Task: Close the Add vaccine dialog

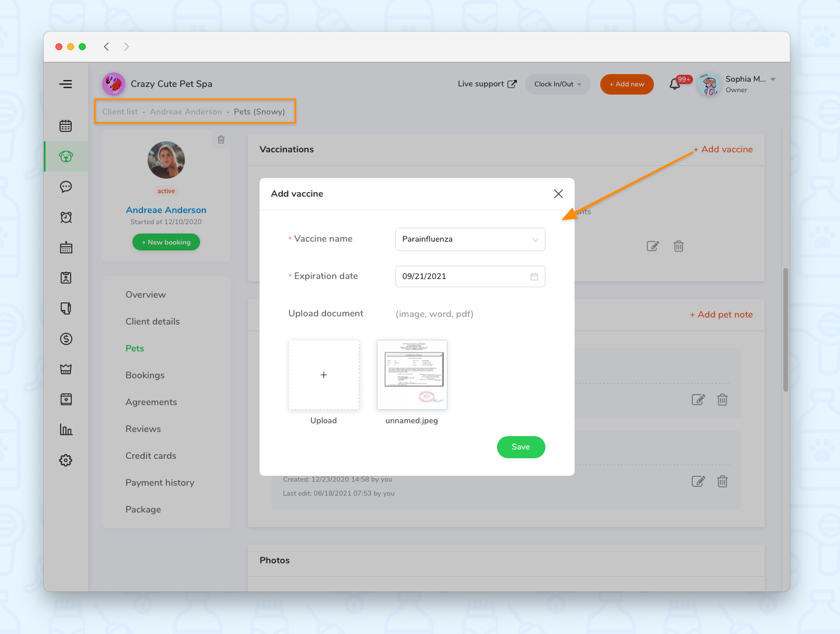Action: click(x=558, y=194)
